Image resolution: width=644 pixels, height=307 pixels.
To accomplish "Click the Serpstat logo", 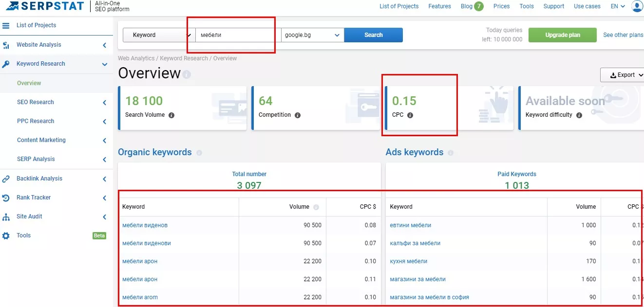I will 44,6.
